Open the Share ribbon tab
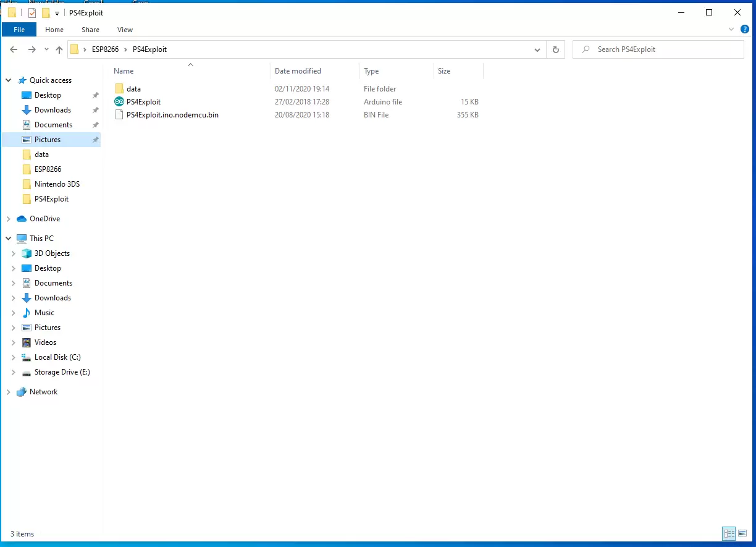Screen dimensions: 756x547 [x=90, y=30]
